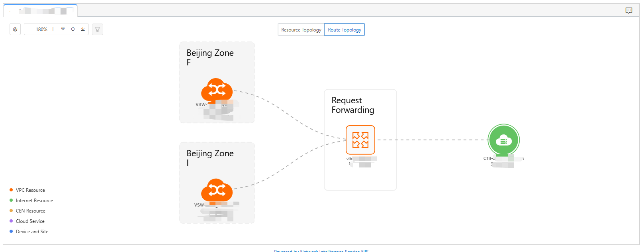
Task: Click the Beijing Zone F title
Action: point(210,57)
